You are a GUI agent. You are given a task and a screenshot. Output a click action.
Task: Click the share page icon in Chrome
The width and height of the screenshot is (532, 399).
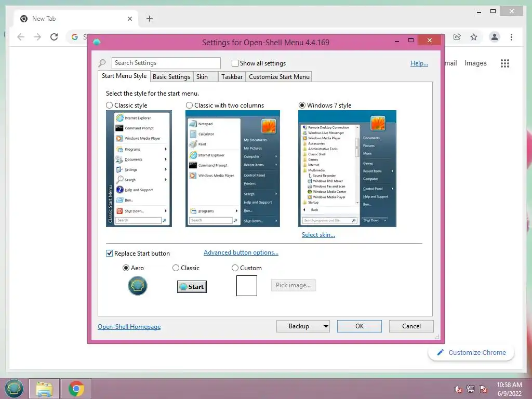[457, 37]
